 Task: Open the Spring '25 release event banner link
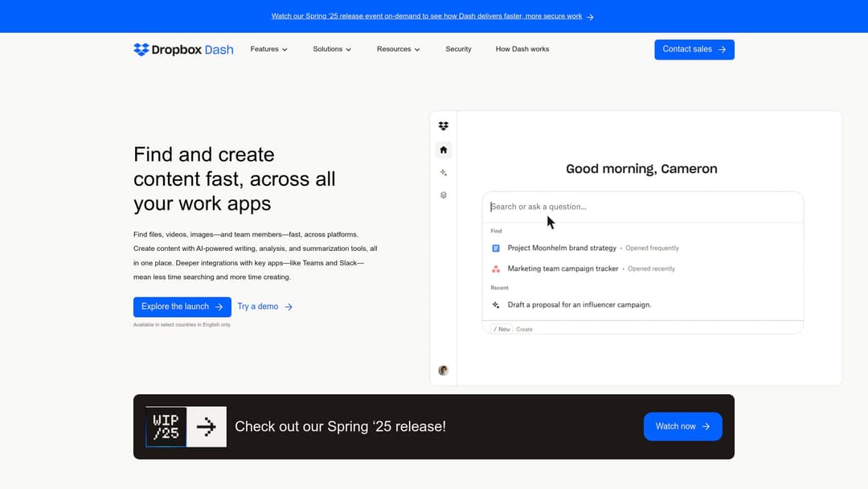[426, 16]
